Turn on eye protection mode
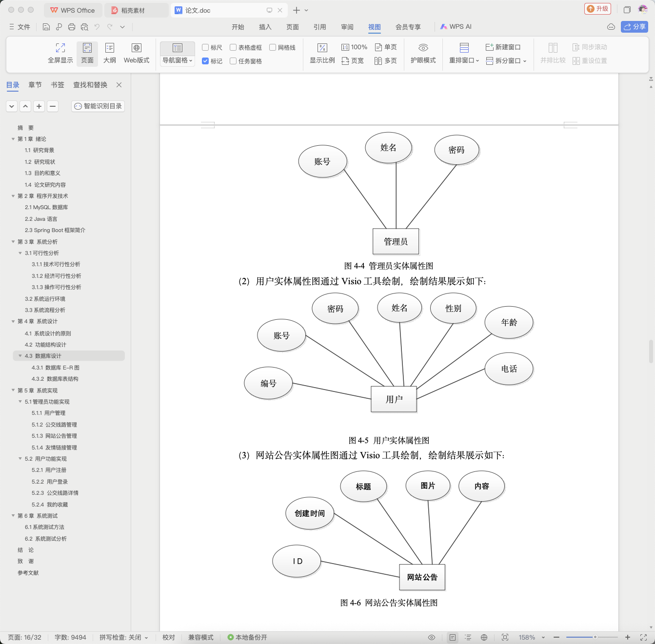 click(423, 54)
